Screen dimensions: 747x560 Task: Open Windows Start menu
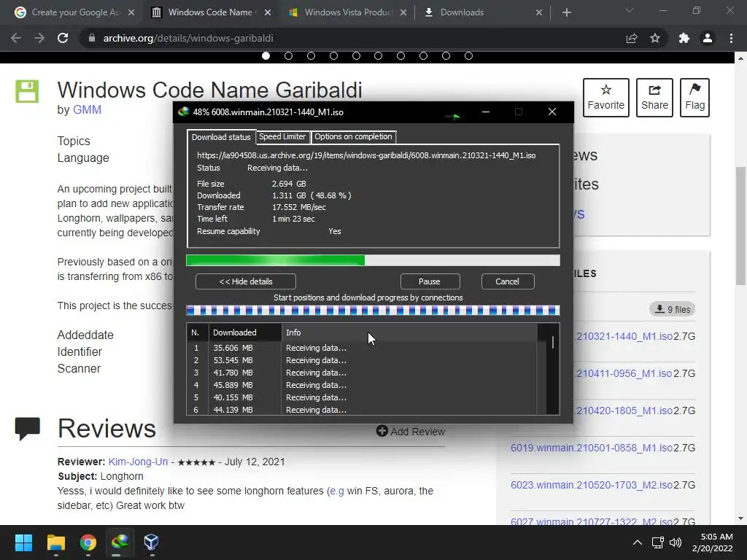pyautogui.click(x=23, y=542)
